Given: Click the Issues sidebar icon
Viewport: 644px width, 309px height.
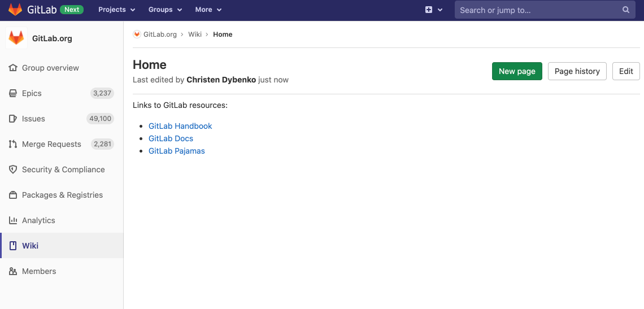Looking at the screenshot, I should pyautogui.click(x=13, y=119).
